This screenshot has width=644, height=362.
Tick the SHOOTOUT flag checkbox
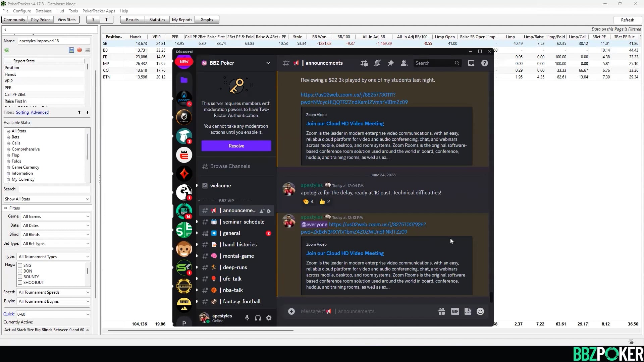(x=20, y=283)
